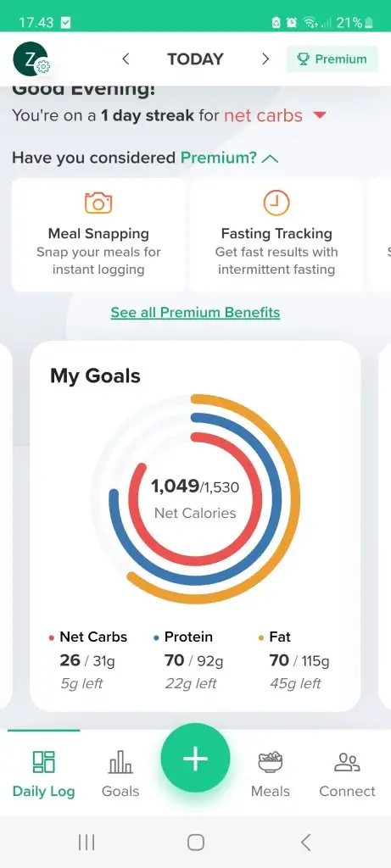Open the Connect tab
The height and width of the screenshot is (868, 391).
pos(347,774)
